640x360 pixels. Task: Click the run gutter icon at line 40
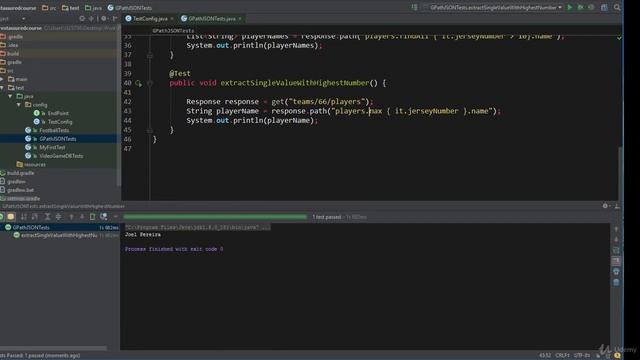[x=138, y=83]
